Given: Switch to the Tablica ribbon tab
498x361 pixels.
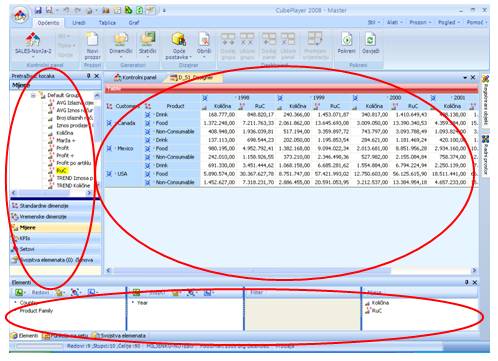Looking at the screenshot, I should tap(107, 23).
